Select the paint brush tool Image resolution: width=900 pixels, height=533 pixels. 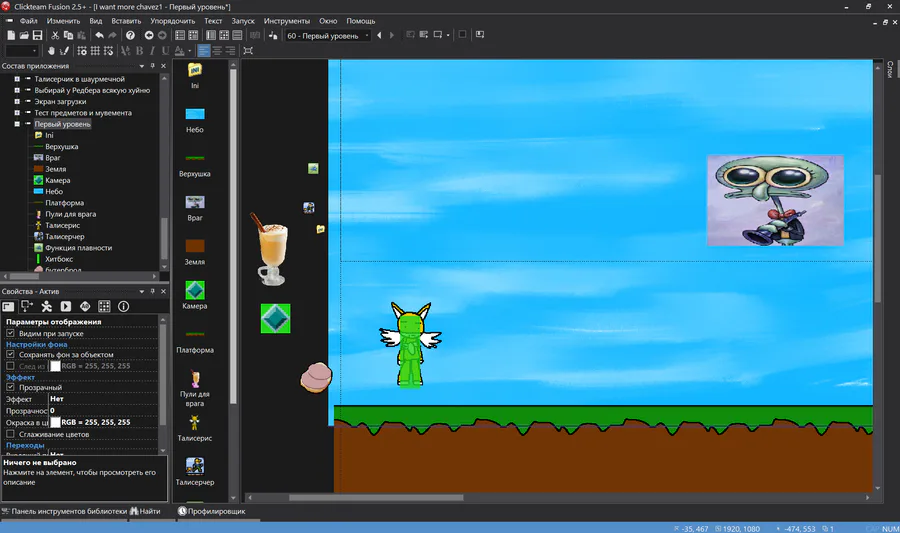64,51
